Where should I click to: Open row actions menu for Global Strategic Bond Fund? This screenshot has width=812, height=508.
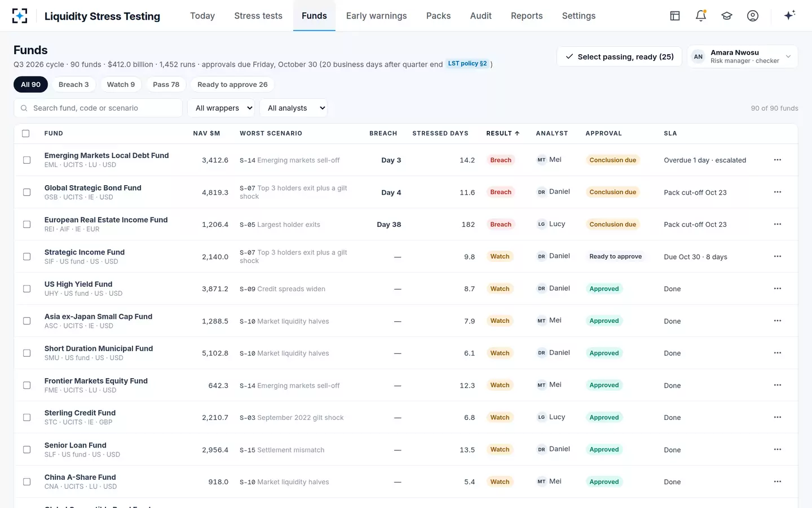coord(778,192)
